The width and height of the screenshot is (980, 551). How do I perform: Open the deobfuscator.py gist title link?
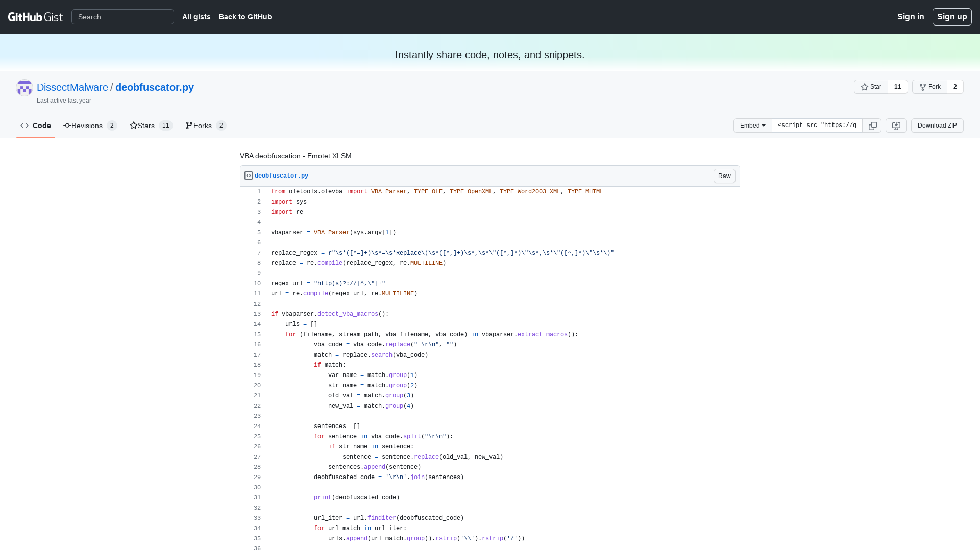point(155,87)
